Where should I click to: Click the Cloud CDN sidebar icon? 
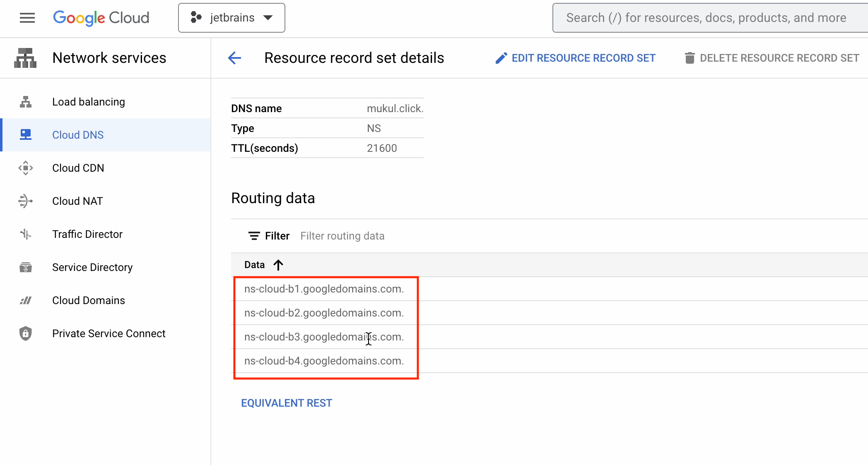coord(26,168)
